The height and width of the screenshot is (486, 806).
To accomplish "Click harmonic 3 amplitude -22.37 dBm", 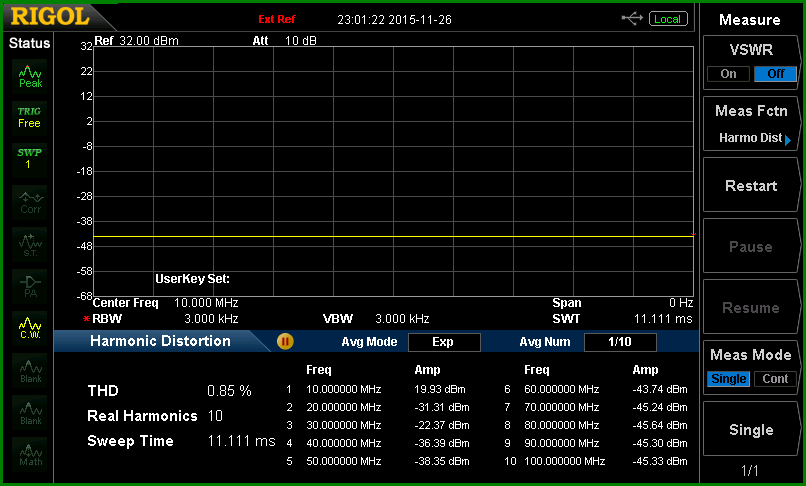I will click(x=442, y=425).
